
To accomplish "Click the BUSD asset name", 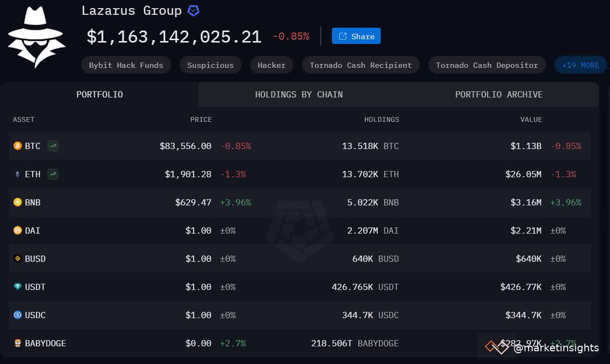I will (x=35, y=259).
